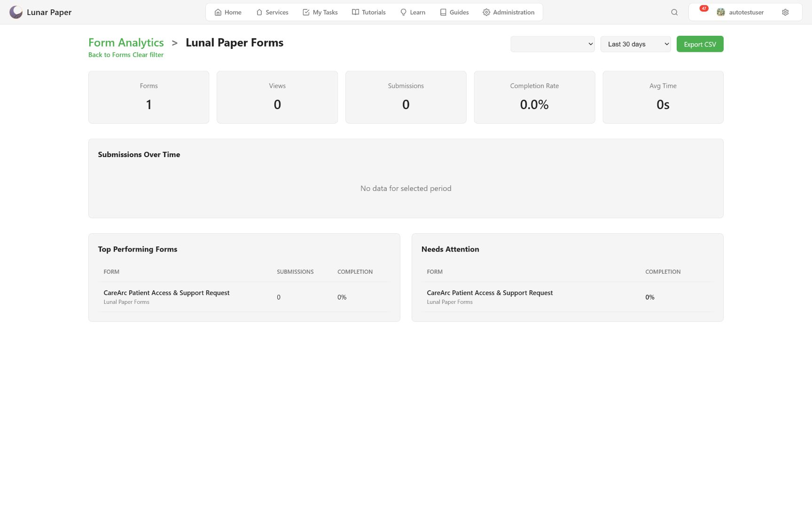Screen dimensions: 812x508
Task: Click the Submissions Over Time heading
Action: (x=139, y=154)
